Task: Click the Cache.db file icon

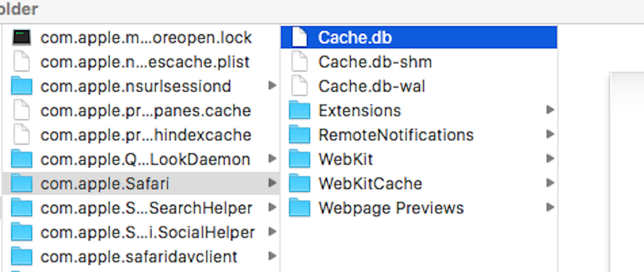Action: [300, 38]
